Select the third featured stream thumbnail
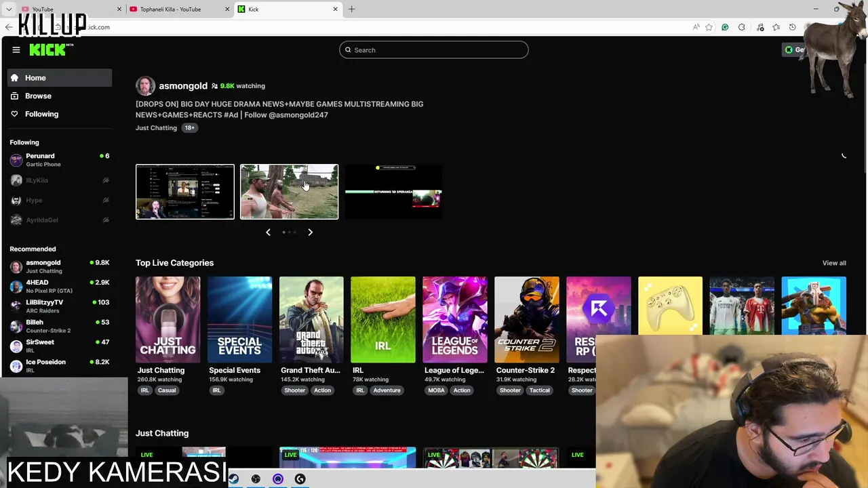Viewport: 868px width, 488px height. [x=393, y=192]
